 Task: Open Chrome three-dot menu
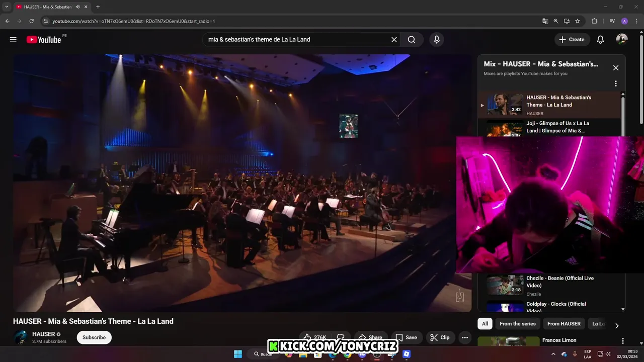pyautogui.click(x=636, y=21)
